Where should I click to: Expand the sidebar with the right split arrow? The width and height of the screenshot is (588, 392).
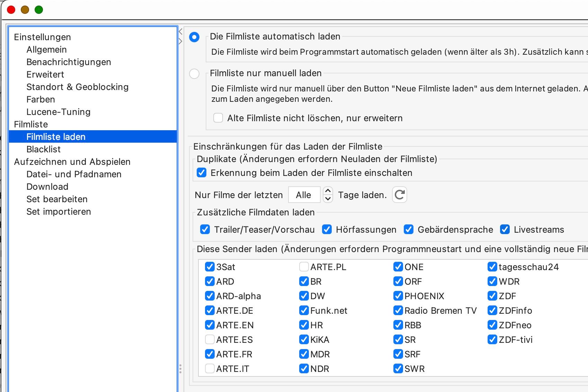(180, 41)
